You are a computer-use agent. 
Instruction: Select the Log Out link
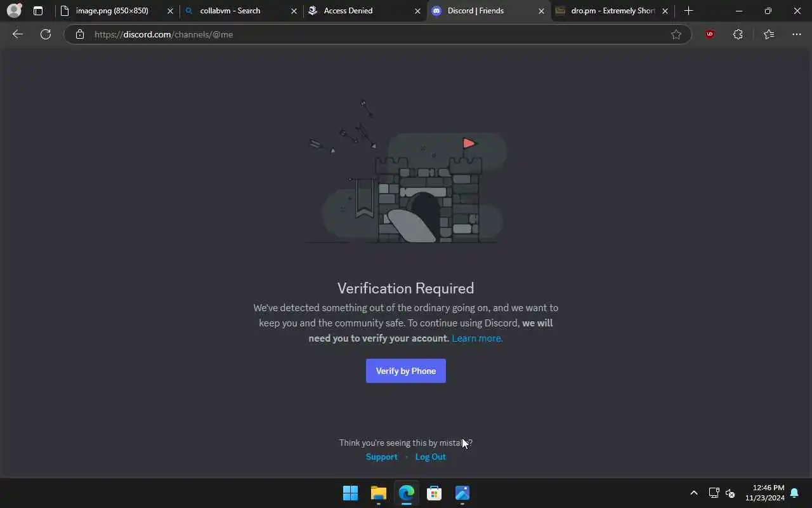[x=430, y=457]
